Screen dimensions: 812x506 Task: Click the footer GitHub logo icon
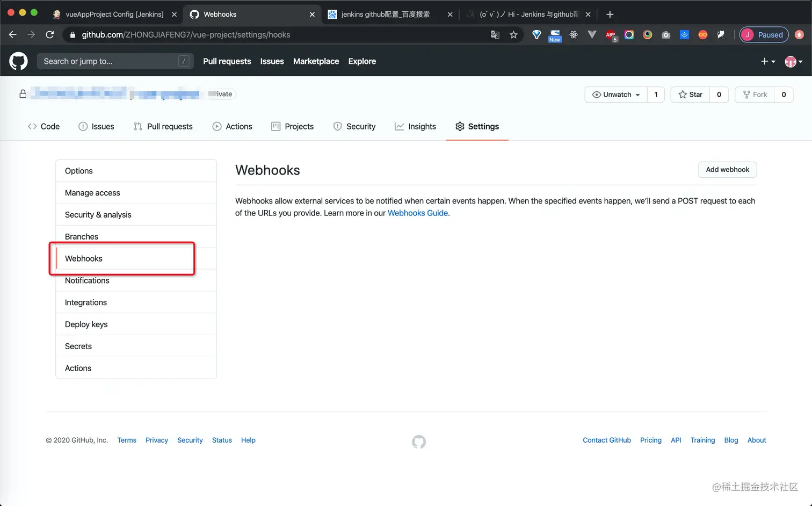pyautogui.click(x=419, y=442)
